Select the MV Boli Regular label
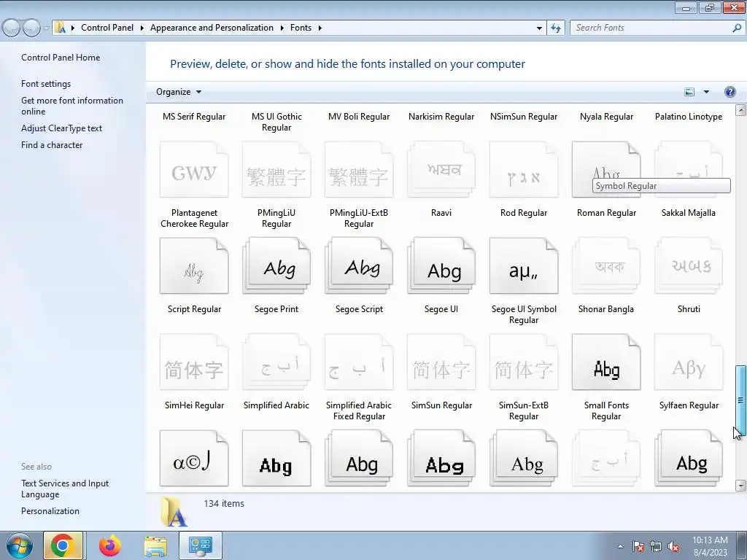The height and width of the screenshot is (560, 747). tap(359, 117)
